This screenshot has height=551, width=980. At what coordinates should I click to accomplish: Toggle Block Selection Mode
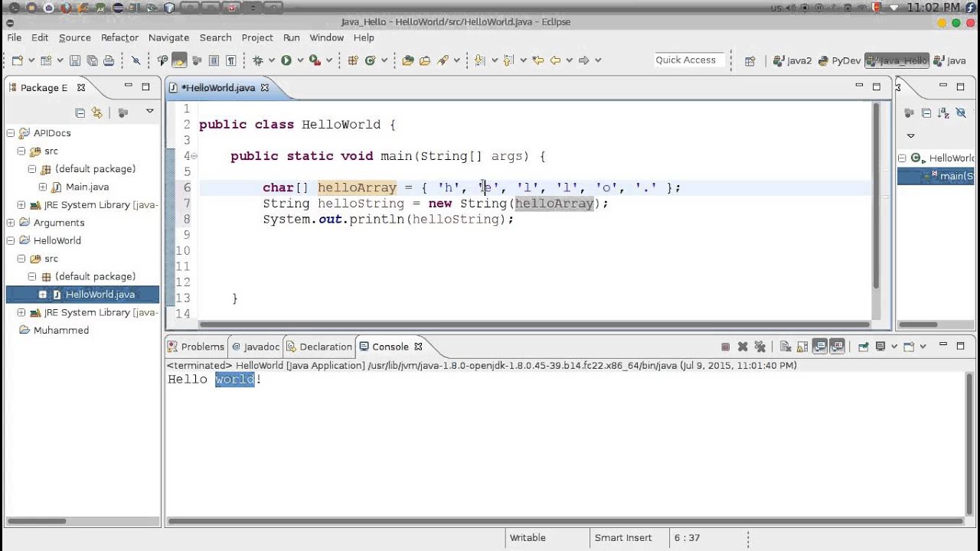click(x=214, y=60)
